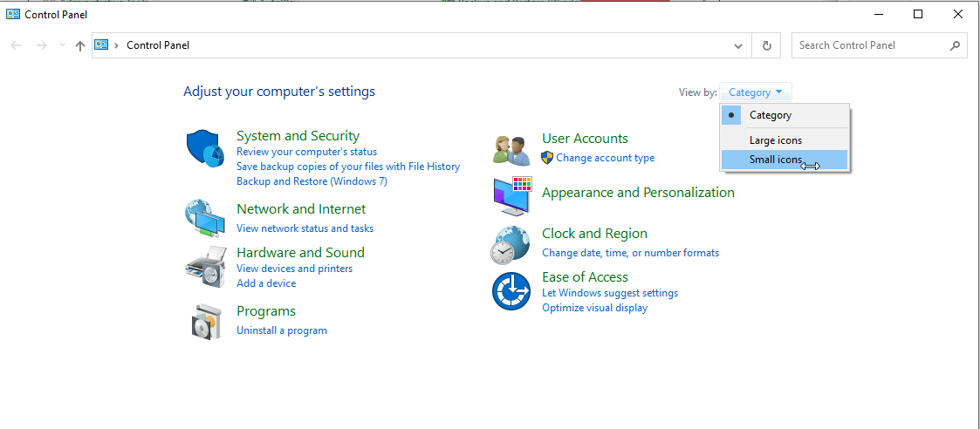Open Hardware and Sound heading link

pos(300,252)
